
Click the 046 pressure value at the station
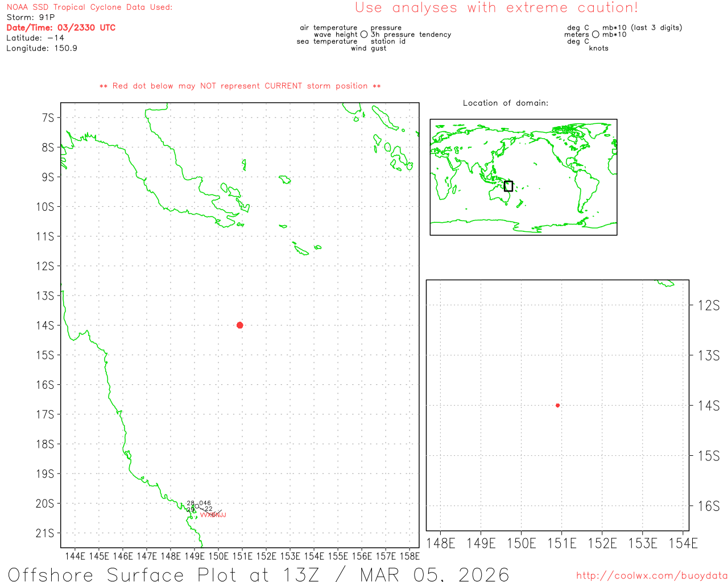205,503
